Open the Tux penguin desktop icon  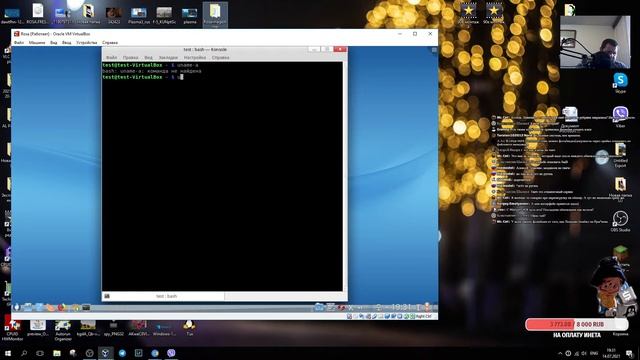189,327
